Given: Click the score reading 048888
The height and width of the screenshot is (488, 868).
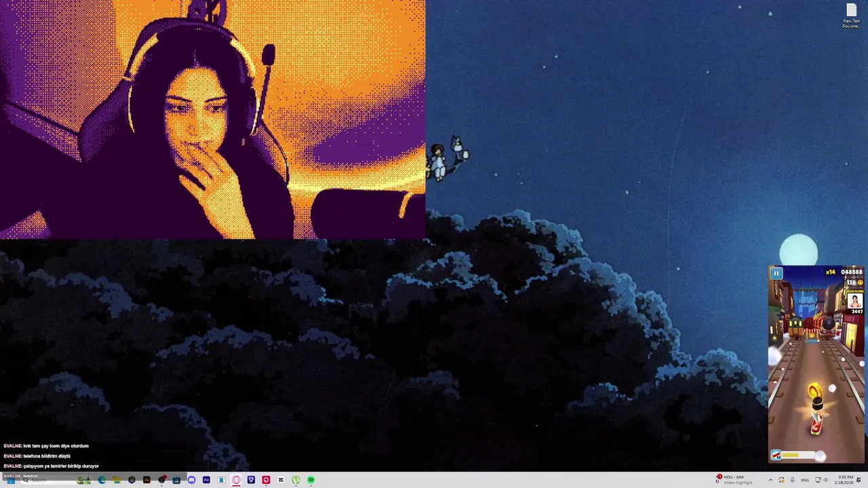Looking at the screenshot, I should pos(852,272).
